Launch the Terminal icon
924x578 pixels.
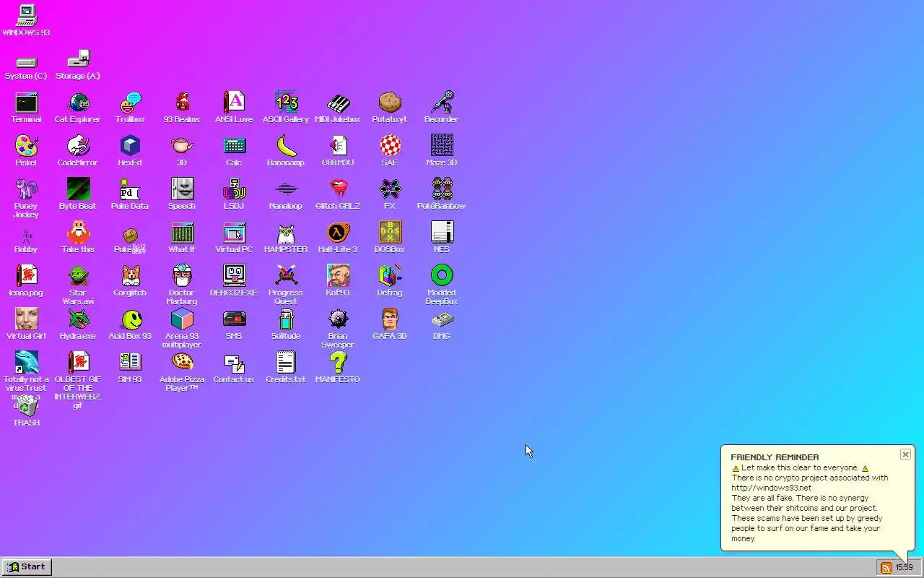(26, 103)
